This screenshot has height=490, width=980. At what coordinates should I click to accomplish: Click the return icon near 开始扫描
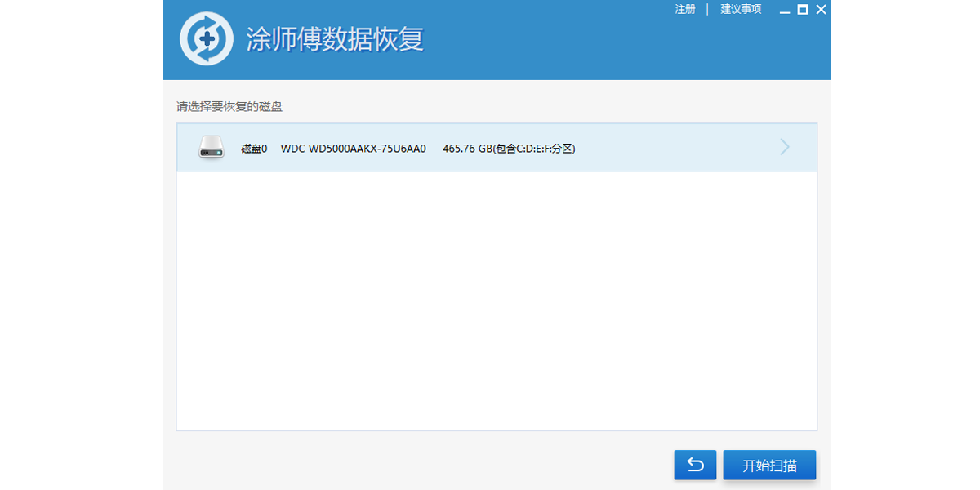click(x=694, y=464)
